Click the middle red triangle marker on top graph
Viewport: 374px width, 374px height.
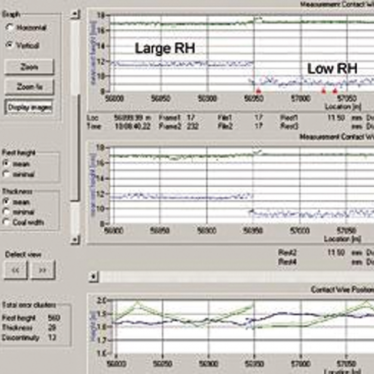[323, 91]
